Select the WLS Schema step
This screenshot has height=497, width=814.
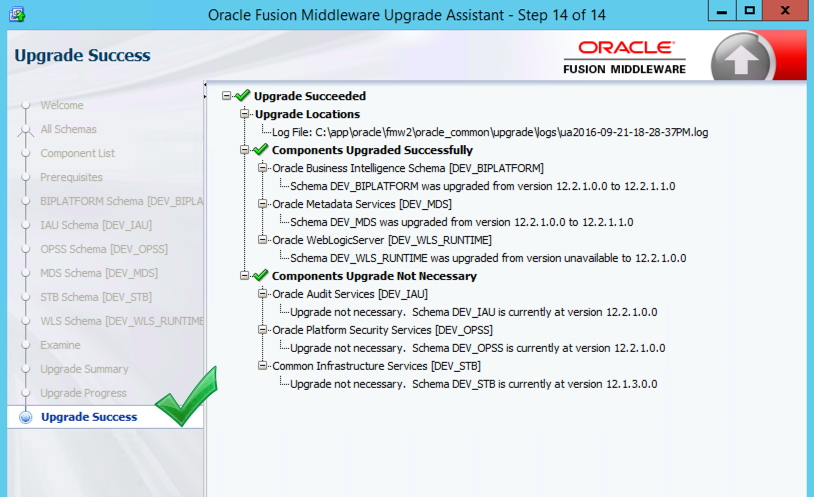(x=121, y=321)
